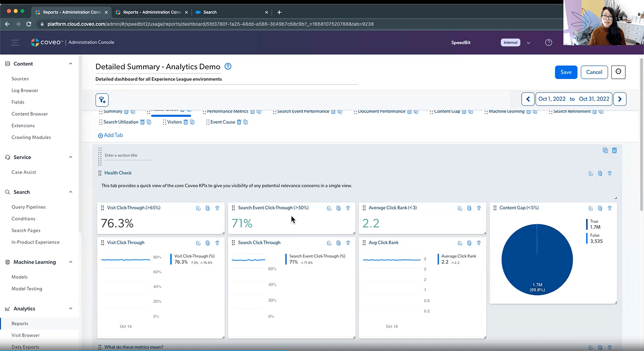Click the emoji button next to Cancel

pyautogui.click(x=618, y=72)
